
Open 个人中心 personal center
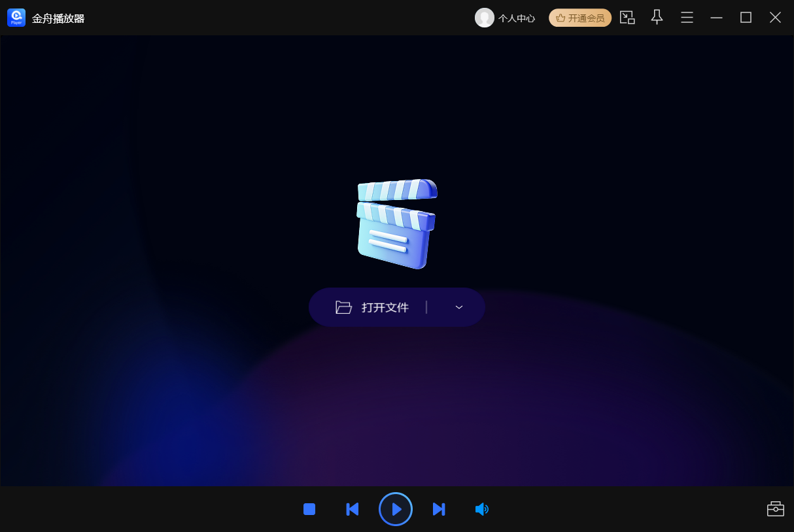517,18
